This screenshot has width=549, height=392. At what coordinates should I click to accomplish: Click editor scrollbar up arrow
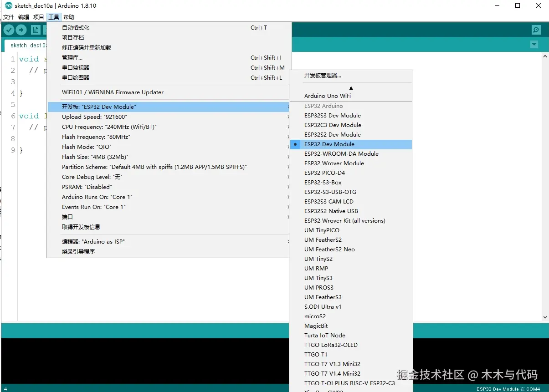545,56
